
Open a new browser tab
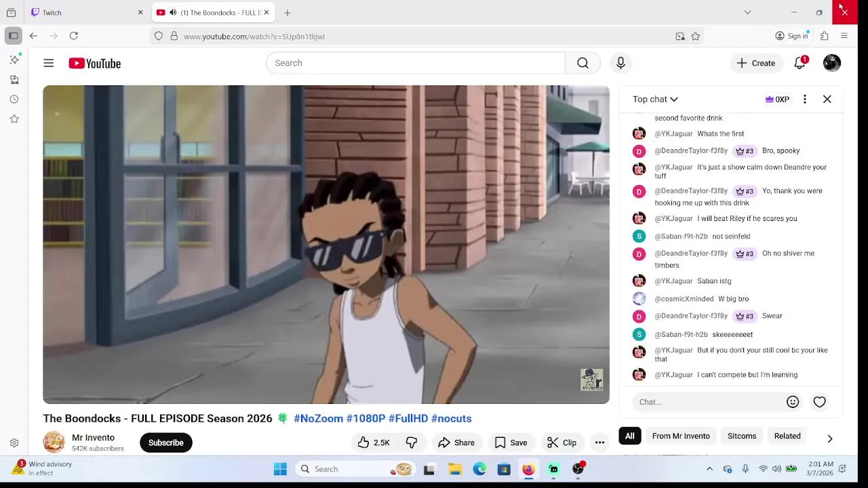pos(288,13)
